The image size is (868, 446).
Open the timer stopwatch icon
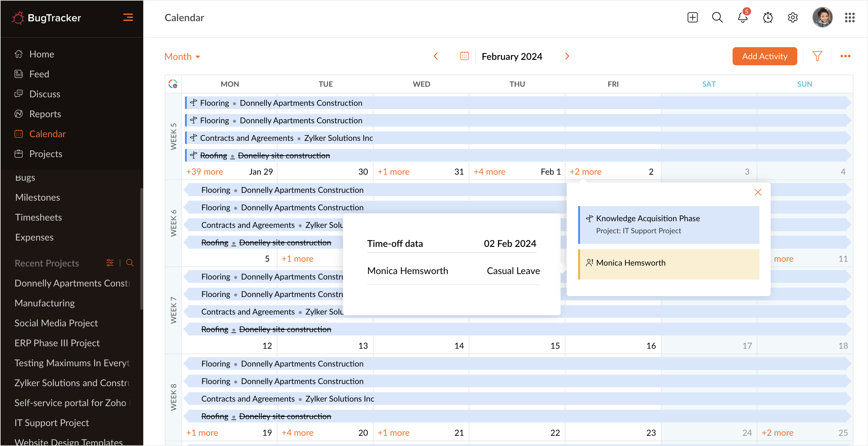tap(768, 18)
